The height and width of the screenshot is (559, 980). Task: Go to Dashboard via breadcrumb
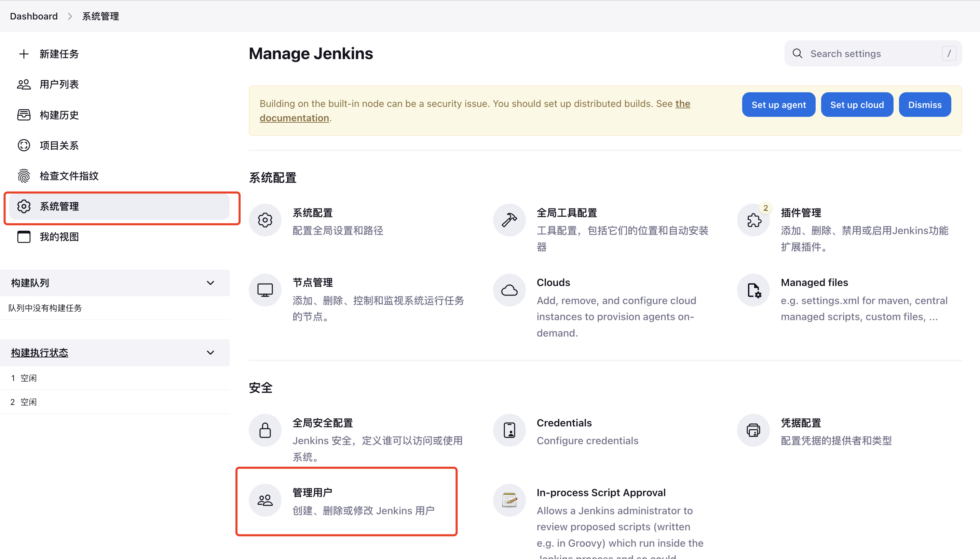(x=34, y=16)
